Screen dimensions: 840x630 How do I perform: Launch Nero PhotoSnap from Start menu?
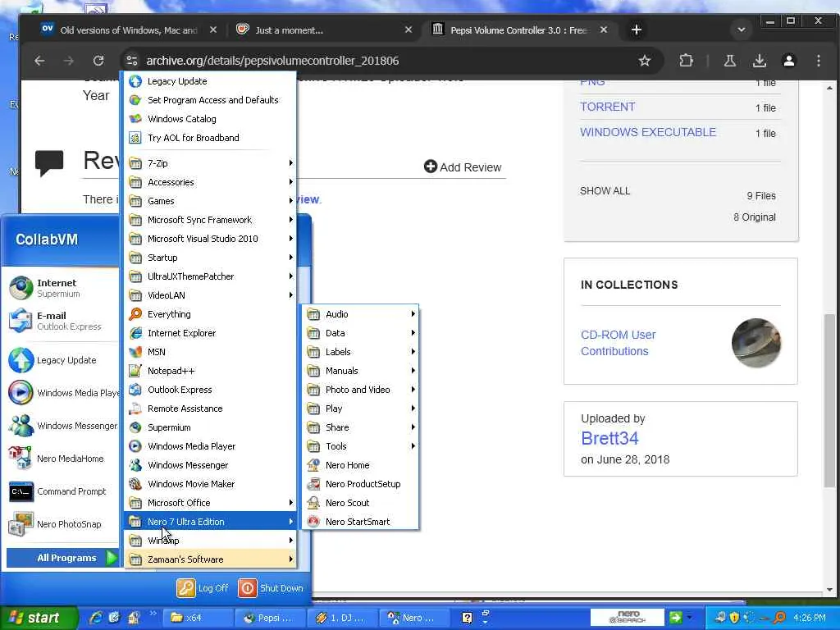(x=62, y=524)
